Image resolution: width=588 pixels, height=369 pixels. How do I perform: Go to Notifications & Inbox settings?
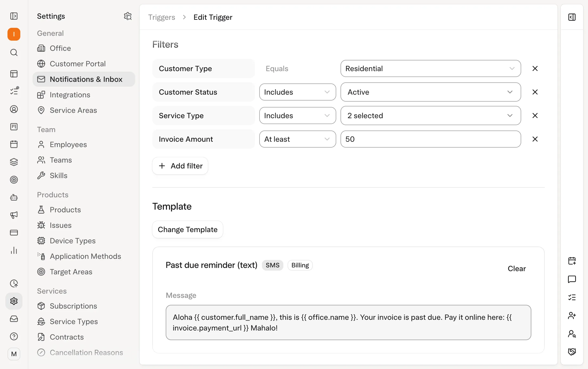[84, 79]
